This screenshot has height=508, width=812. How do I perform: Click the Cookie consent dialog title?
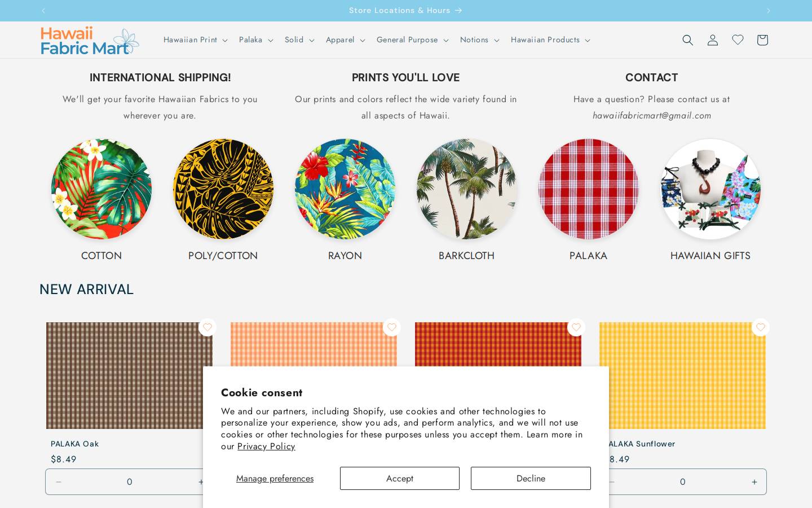tap(262, 393)
